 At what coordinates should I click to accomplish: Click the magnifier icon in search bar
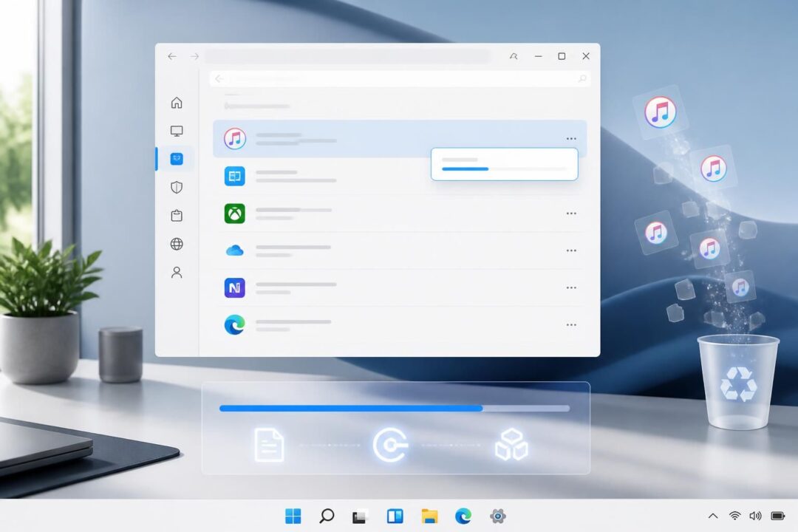[582, 78]
